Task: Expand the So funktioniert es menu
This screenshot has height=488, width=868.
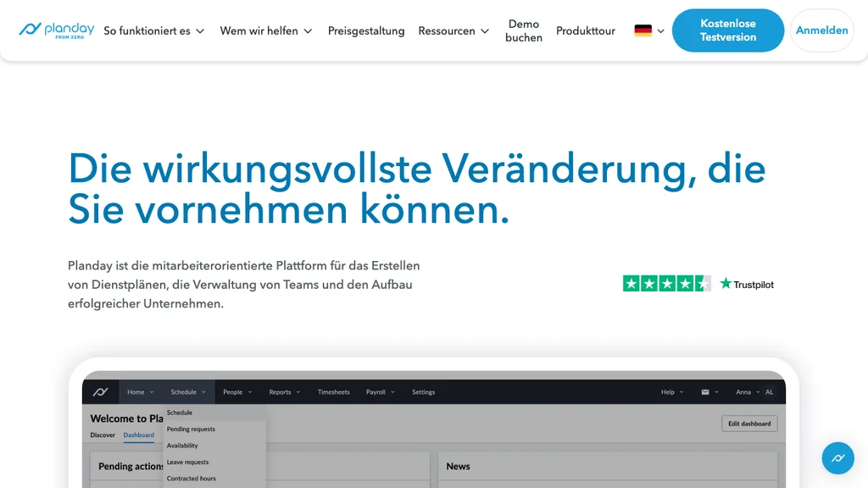Action: point(154,31)
